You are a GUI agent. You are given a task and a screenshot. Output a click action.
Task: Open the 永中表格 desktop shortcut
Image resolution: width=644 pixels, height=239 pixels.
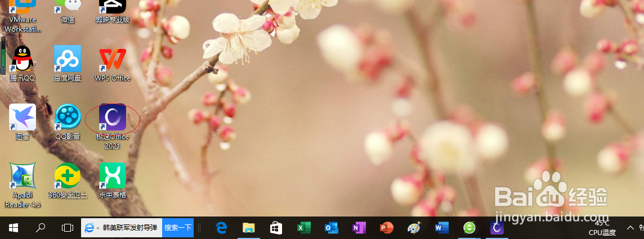[x=113, y=181]
